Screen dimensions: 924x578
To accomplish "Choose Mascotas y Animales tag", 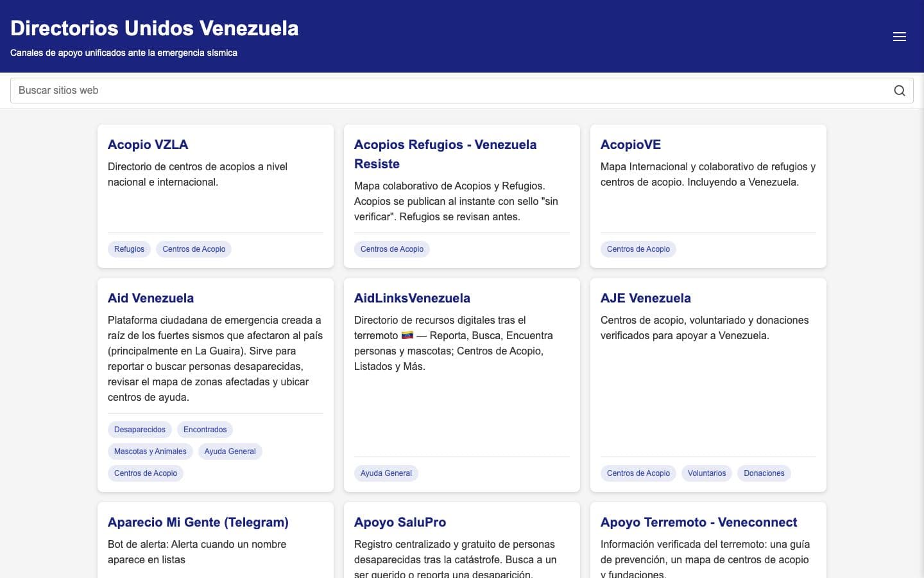I will coord(150,451).
